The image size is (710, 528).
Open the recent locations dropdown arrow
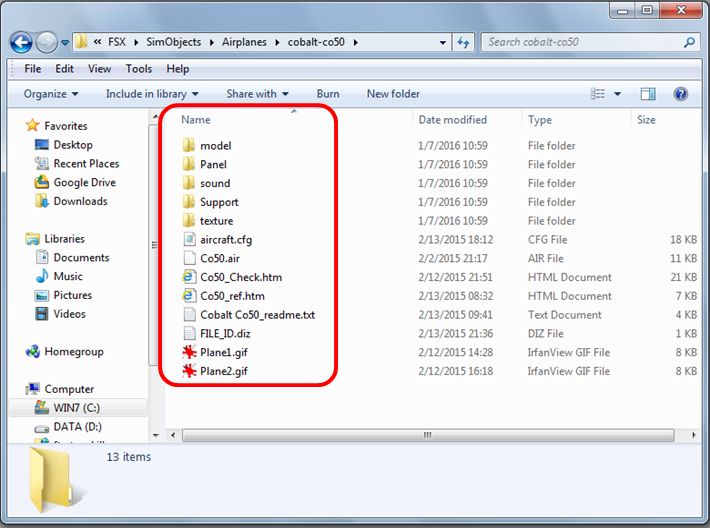(x=65, y=43)
